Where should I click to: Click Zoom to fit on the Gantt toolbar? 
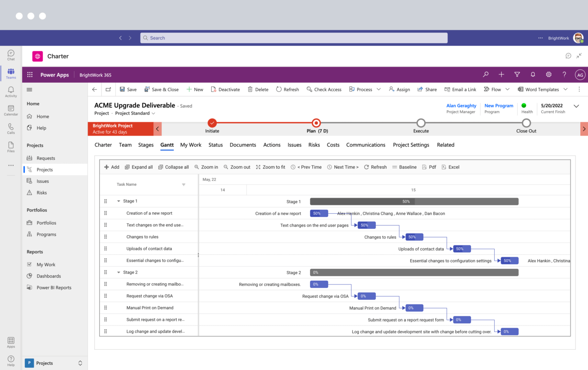coord(270,167)
